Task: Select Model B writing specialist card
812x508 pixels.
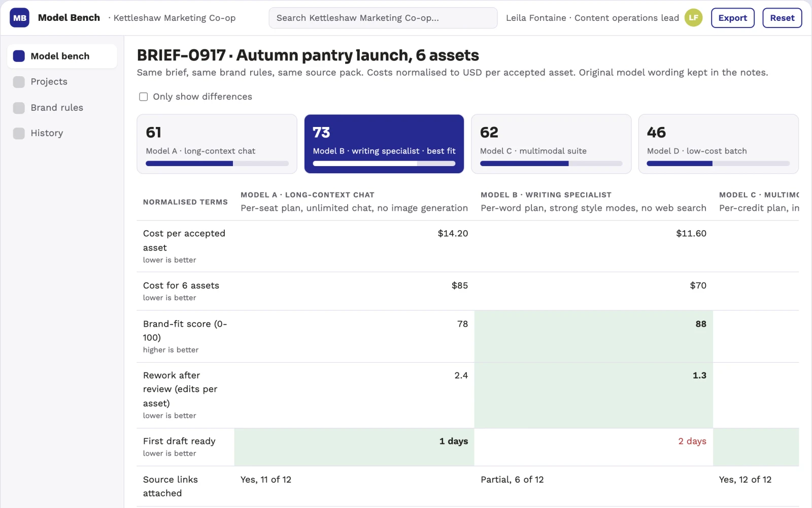Action: click(x=384, y=144)
